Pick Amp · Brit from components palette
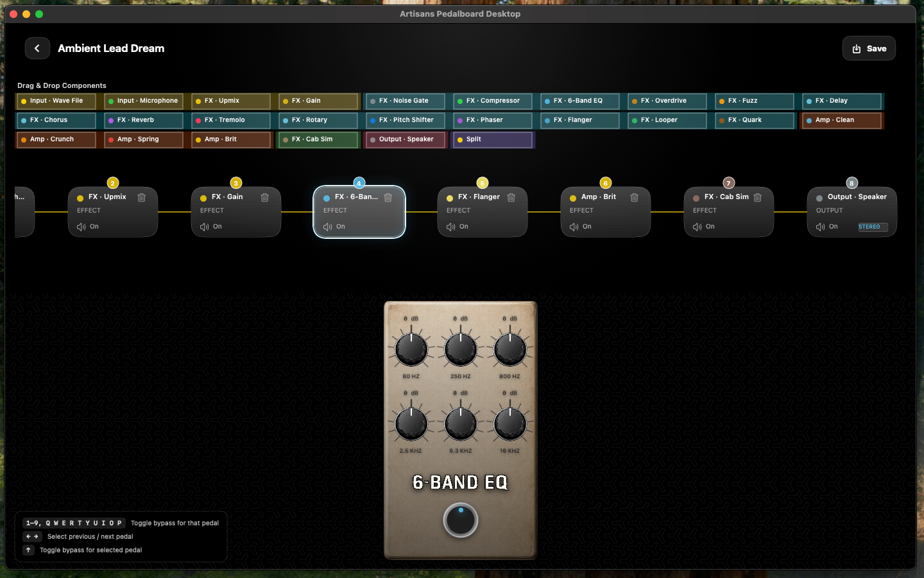 coord(231,139)
